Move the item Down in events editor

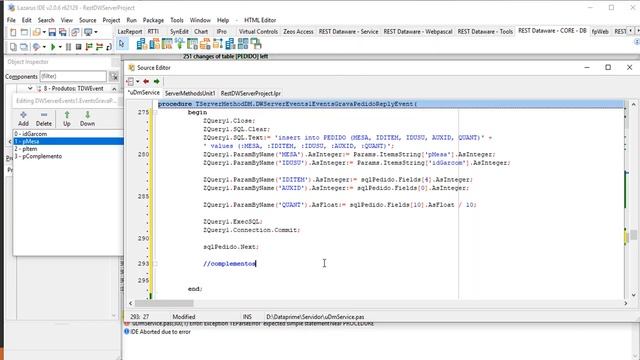click(87, 119)
